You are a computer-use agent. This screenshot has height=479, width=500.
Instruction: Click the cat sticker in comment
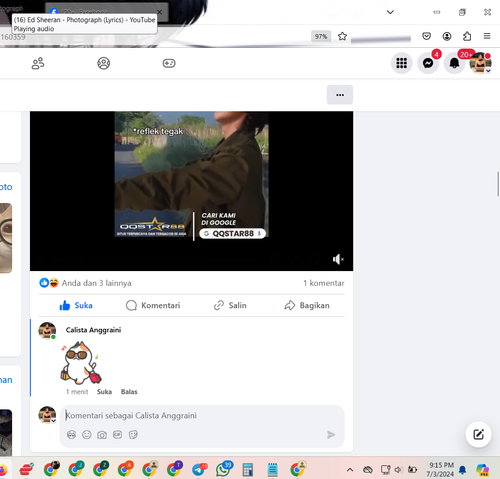coord(81,363)
